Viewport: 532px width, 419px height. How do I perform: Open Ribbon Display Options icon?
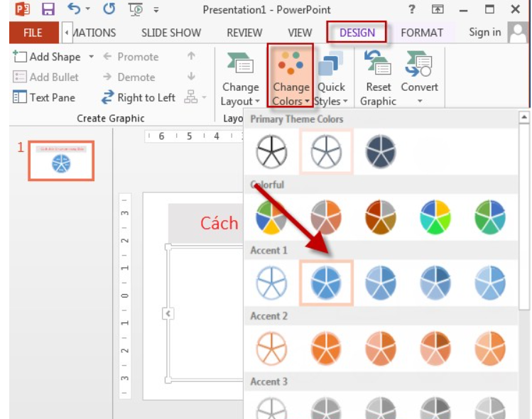coord(438,9)
